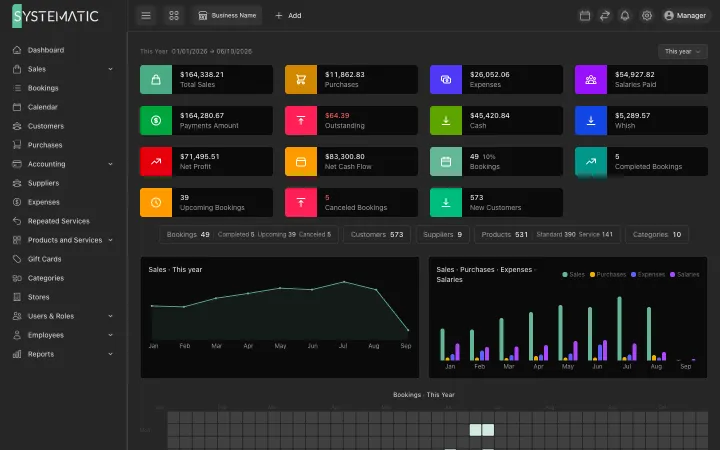
Task: Click the $64.39 Outstanding value
Action: tap(337, 115)
